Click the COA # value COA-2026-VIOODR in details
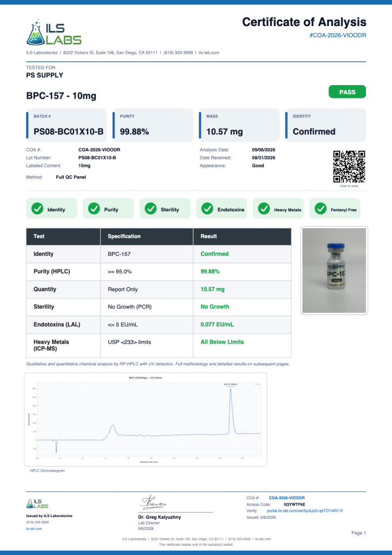 click(x=99, y=150)
